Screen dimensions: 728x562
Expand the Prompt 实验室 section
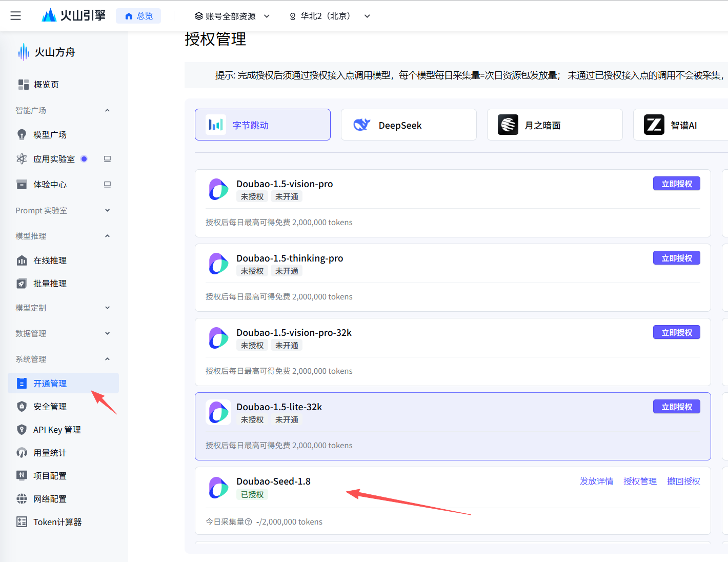pyautogui.click(x=107, y=210)
